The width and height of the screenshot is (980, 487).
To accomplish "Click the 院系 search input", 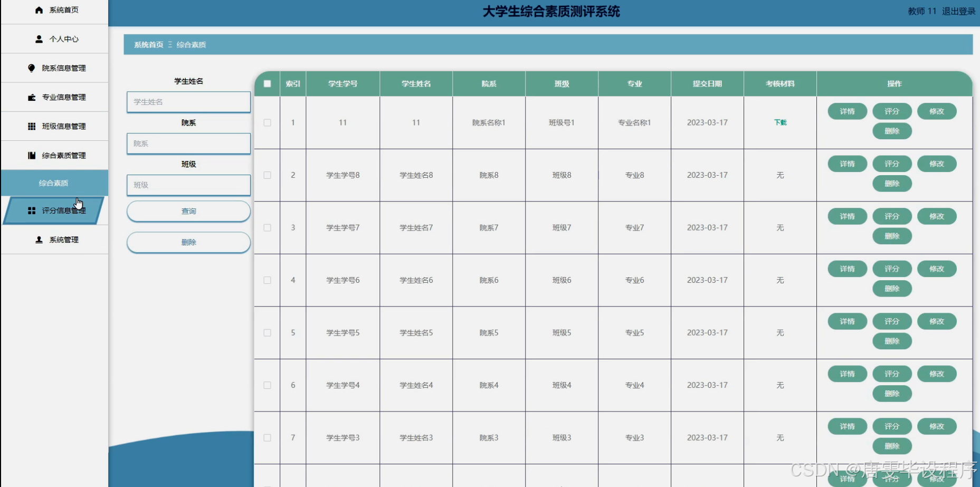I will click(x=188, y=144).
